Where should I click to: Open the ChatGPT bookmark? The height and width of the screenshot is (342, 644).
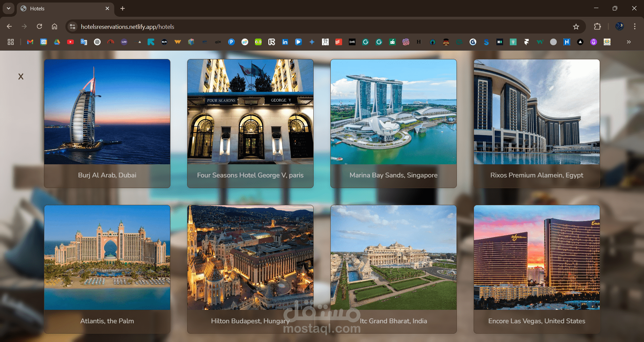(97, 42)
